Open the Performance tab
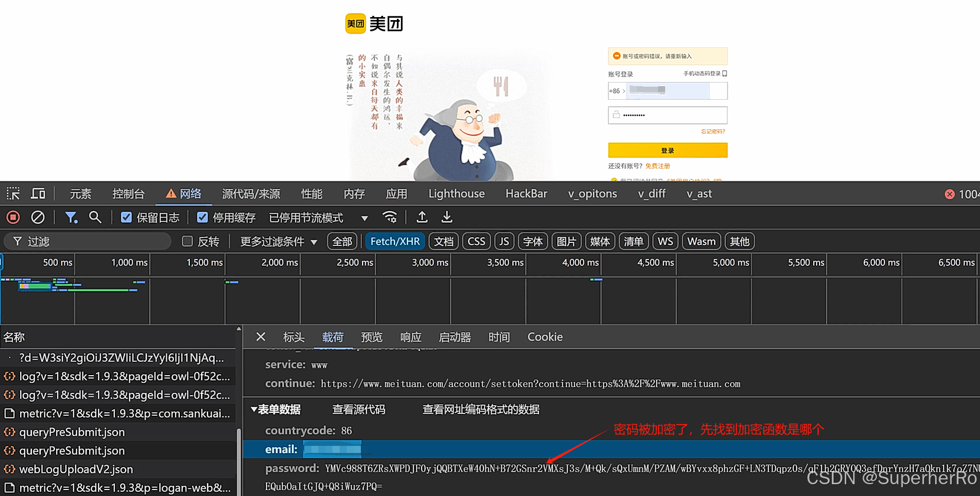The image size is (980, 496). tap(312, 193)
